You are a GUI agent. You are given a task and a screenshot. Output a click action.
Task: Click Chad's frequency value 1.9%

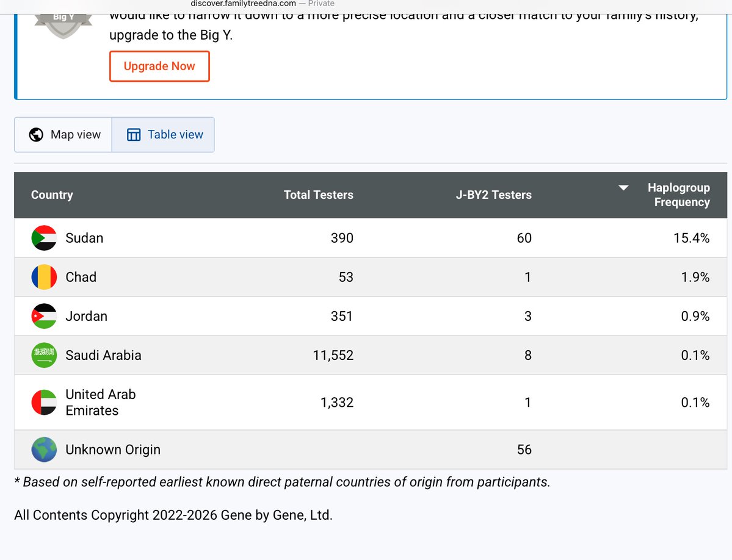click(695, 277)
